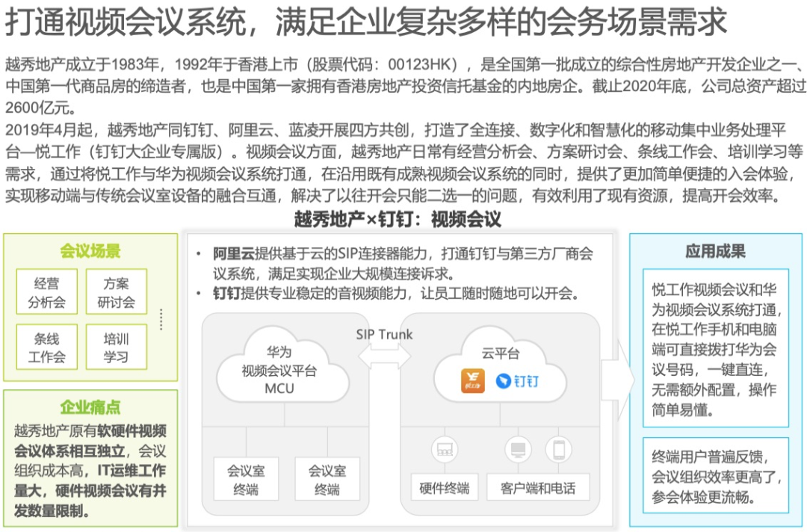This screenshot has width=807, height=532.
Task: Click the hardware terminal device icon
Action: tap(444, 450)
